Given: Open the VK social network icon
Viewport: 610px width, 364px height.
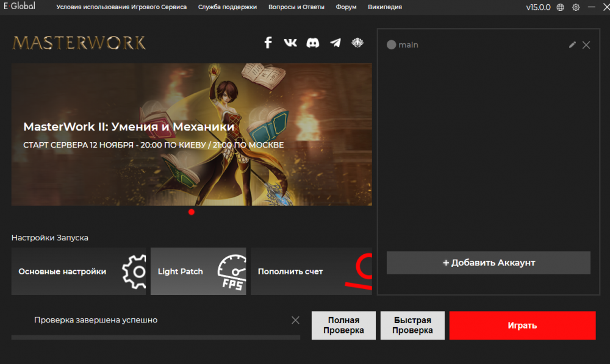Looking at the screenshot, I should (290, 43).
